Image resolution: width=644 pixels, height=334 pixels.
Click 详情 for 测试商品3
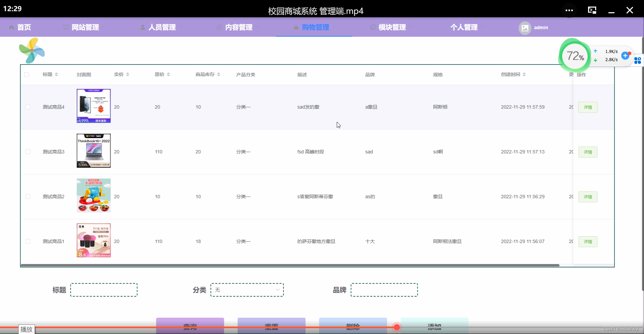click(588, 152)
